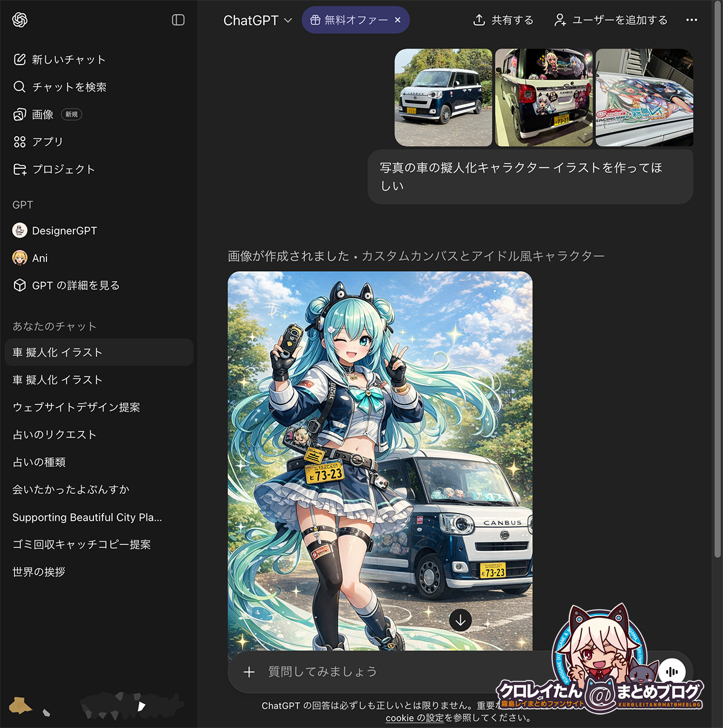
Task: Open the 画像 images section
Action: point(43,115)
